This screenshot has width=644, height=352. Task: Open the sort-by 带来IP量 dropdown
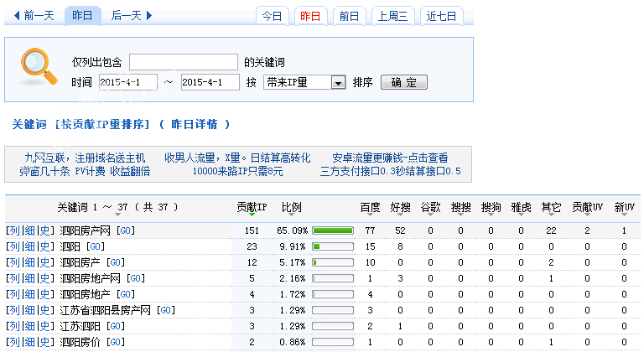(x=305, y=82)
